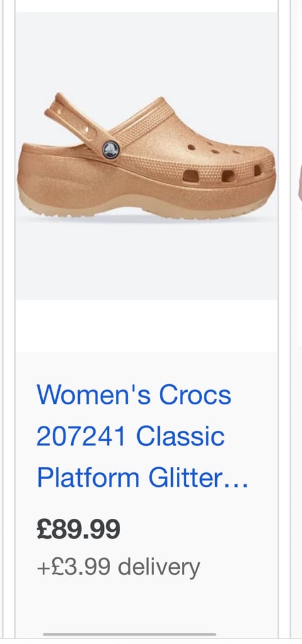This screenshot has height=644, width=302.
Task: Click the "Women's Crocs" title line
Action: pos(134,395)
